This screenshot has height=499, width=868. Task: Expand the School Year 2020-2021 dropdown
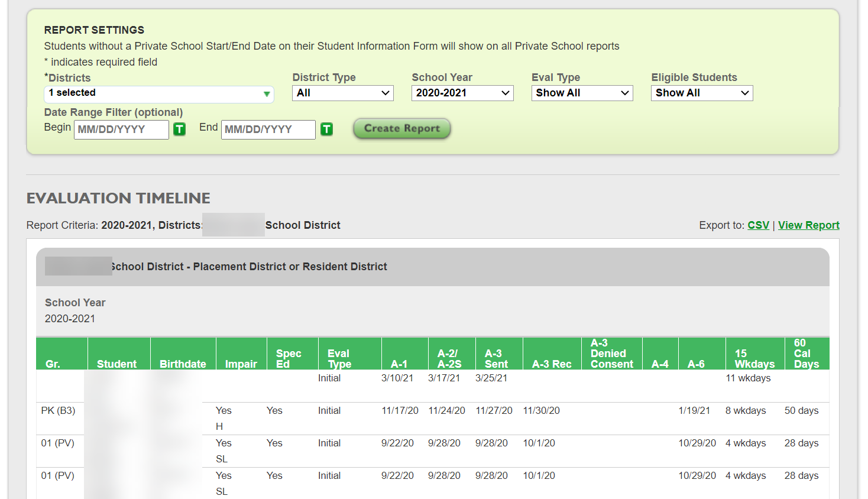point(462,93)
